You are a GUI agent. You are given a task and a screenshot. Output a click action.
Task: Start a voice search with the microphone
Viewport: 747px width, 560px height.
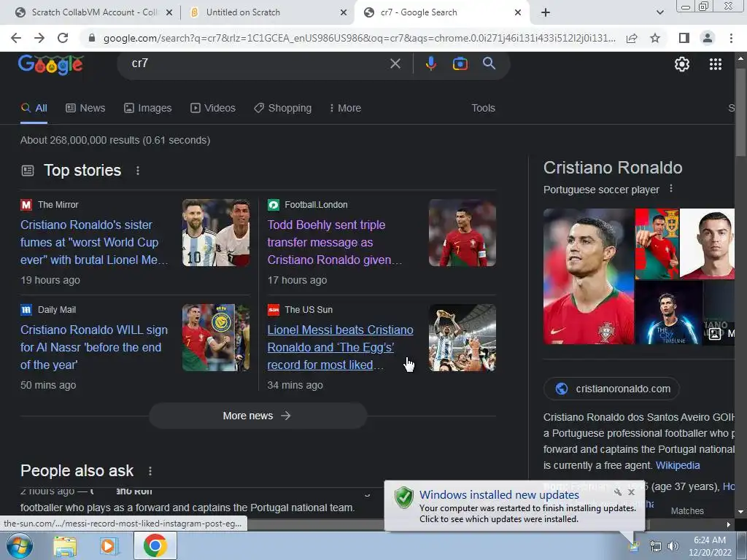click(430, 63)
